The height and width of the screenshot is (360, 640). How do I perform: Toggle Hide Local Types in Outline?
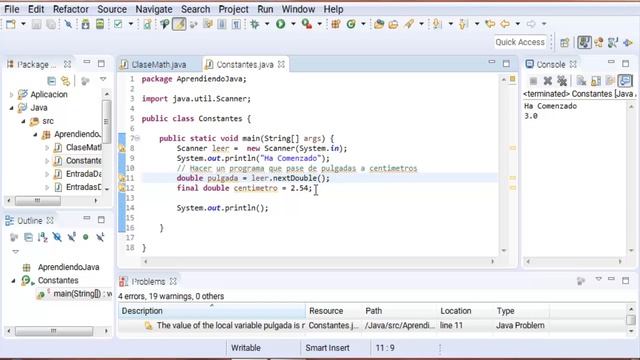pyautogui.click(x=100, y=237)
